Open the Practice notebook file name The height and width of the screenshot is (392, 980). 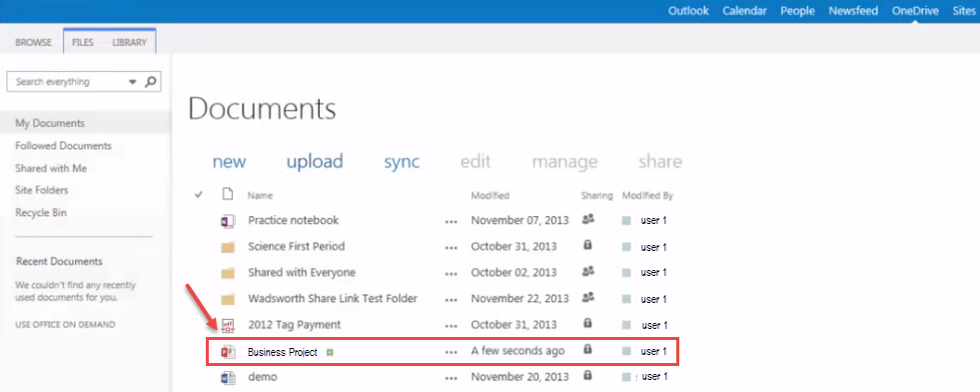point(293,220)
